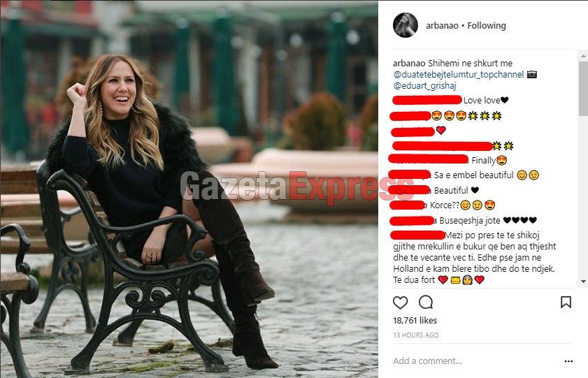Open the 13 HOURS AGO timestamp
The image size is (588, 378).
415,335
